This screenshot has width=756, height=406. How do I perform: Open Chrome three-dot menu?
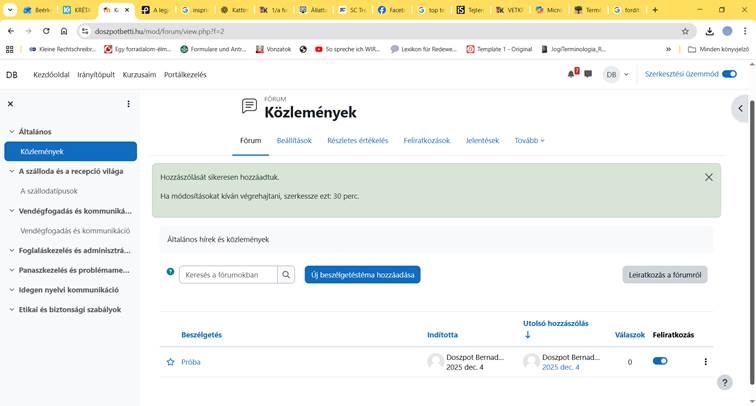[745, 31]
